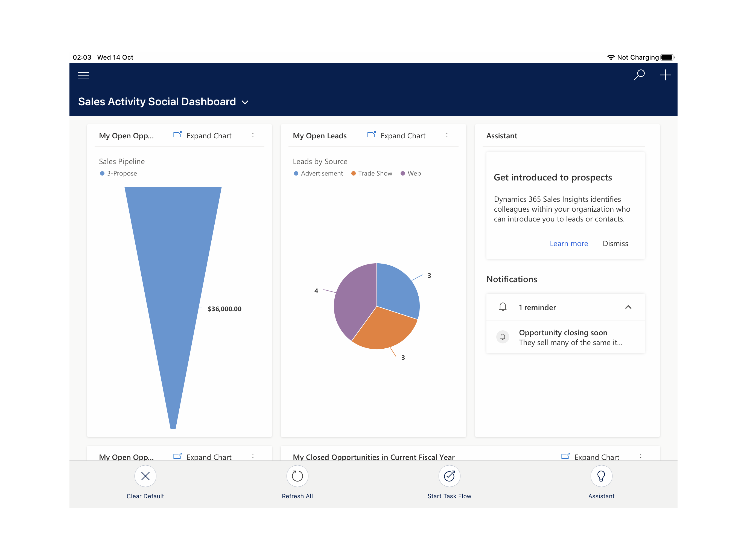Toggle the Web legend entry

(x=410, y=173)
